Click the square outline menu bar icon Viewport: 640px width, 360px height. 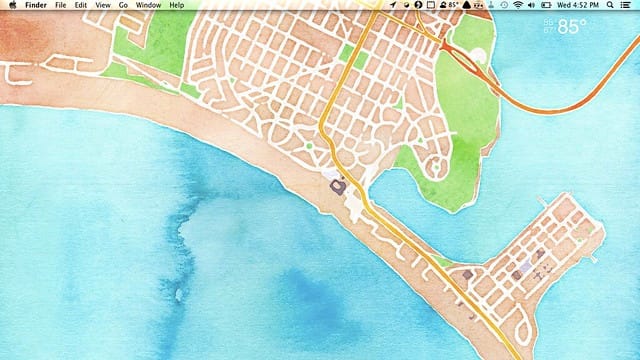click(431, 5)
